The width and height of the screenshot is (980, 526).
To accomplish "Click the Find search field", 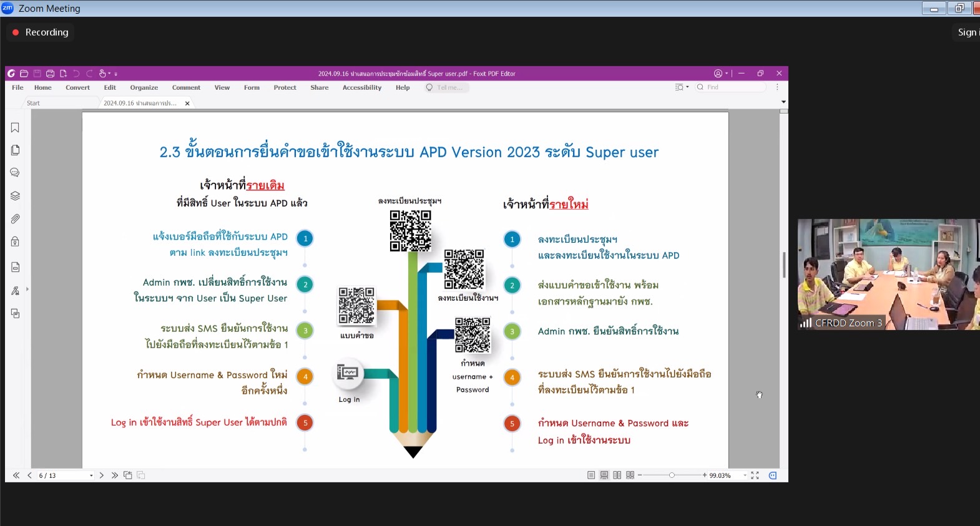I will click(731, 87).
